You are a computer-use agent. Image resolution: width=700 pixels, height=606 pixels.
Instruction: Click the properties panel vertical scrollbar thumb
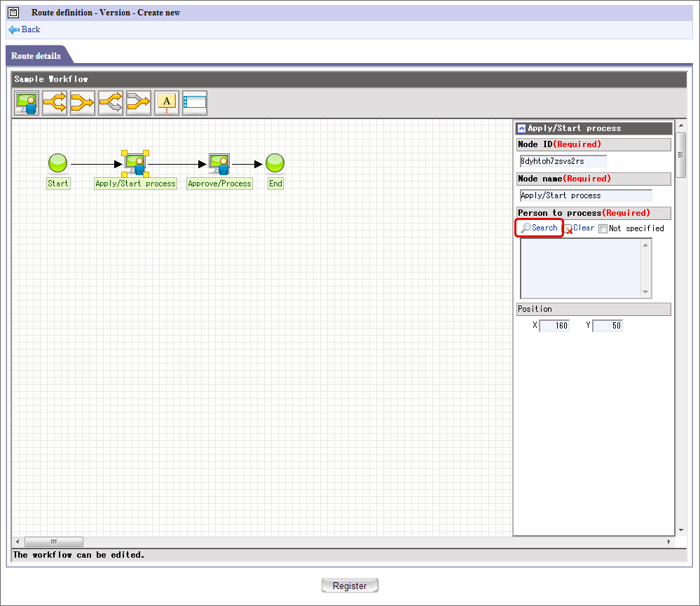681,156
